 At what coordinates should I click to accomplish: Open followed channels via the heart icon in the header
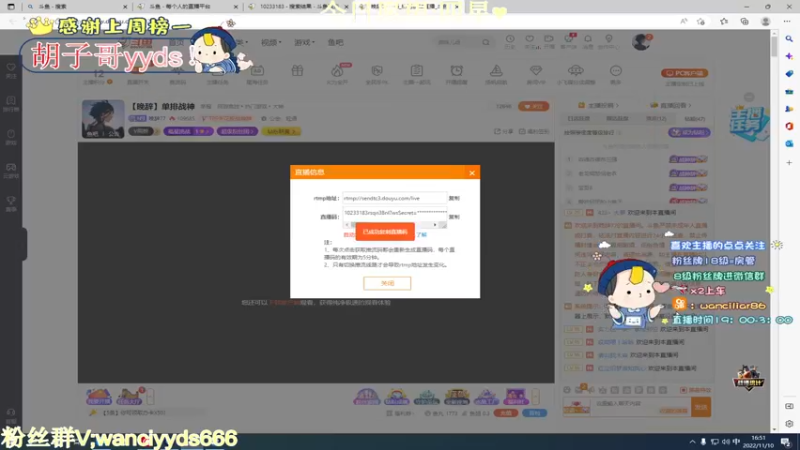pyautogui.click(x=530, y=41)
